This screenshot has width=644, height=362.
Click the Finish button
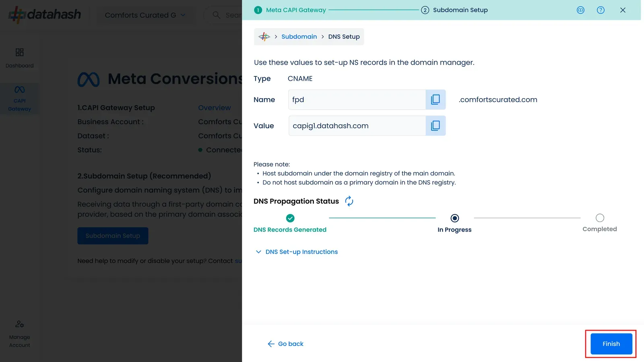tap(611, 344)
